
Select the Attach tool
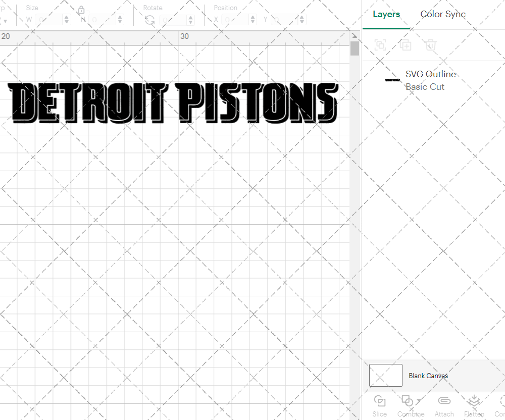point(444,401)
